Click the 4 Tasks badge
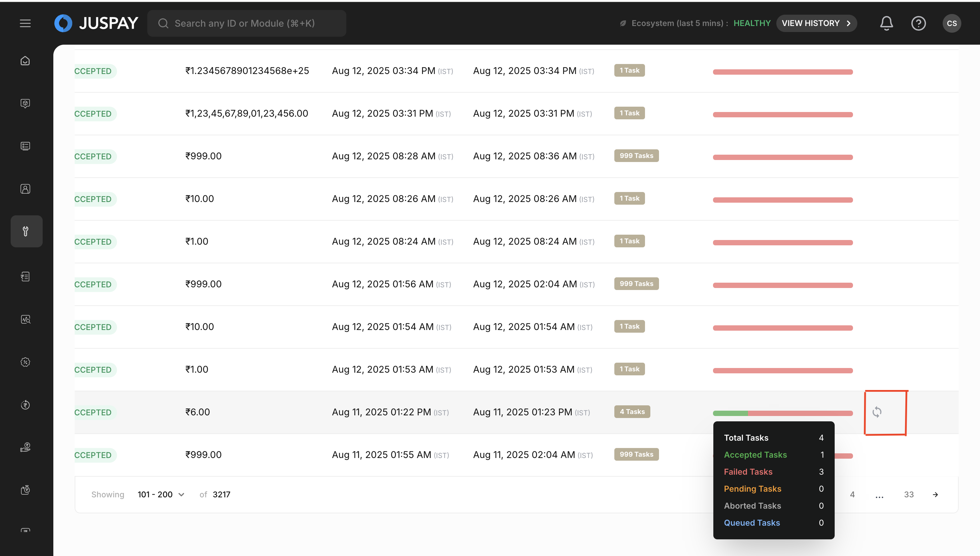 [x=632, y=412]
